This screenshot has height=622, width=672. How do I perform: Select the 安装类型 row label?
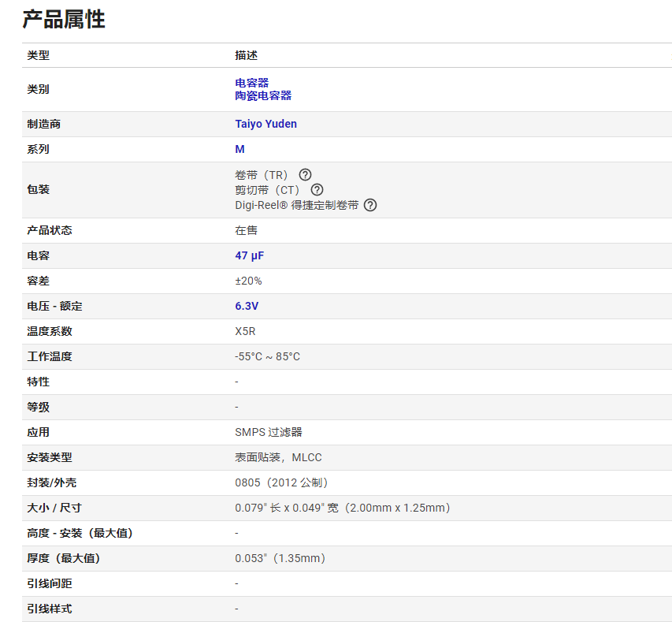click(x=50, y=457)
